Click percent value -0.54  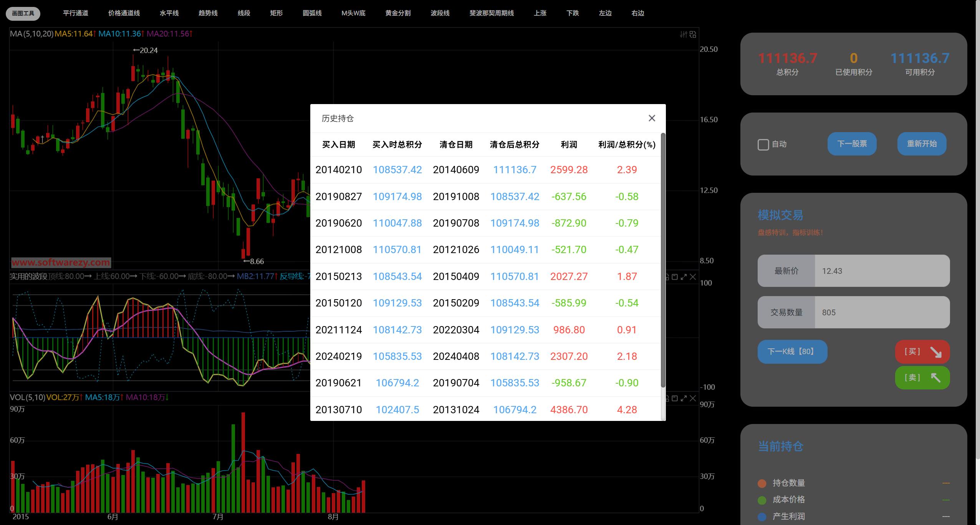click(627, 303)
